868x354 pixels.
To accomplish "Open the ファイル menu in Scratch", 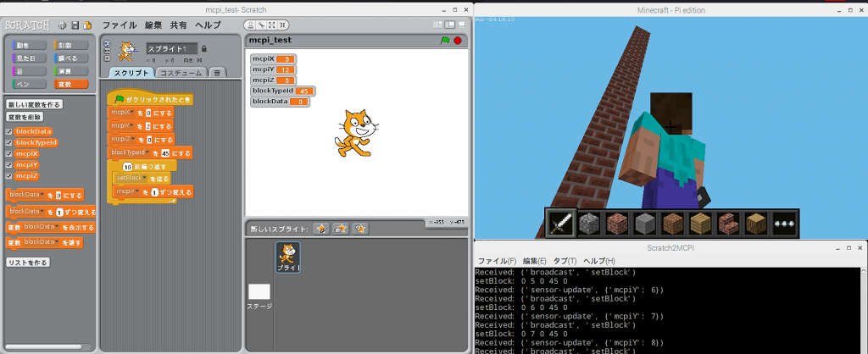I will [x=120, y=25].
